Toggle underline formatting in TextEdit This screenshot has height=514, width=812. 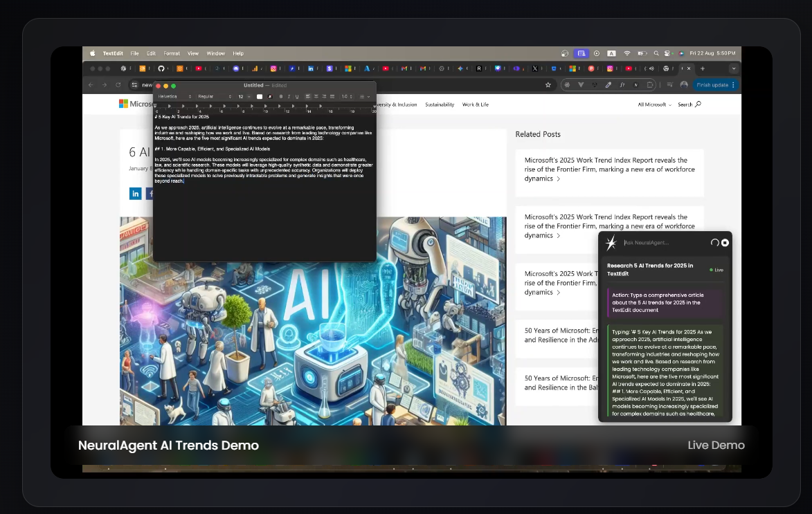tap(297, 96)
